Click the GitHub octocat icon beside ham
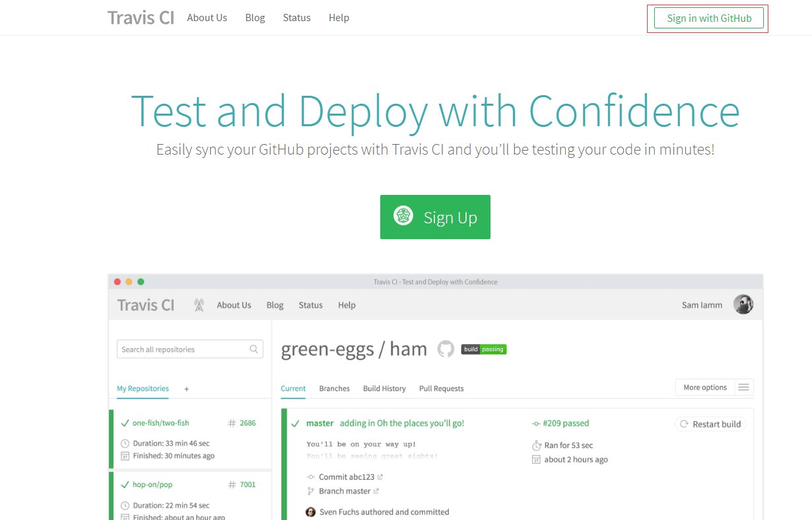812x520 pixels. 446,349
